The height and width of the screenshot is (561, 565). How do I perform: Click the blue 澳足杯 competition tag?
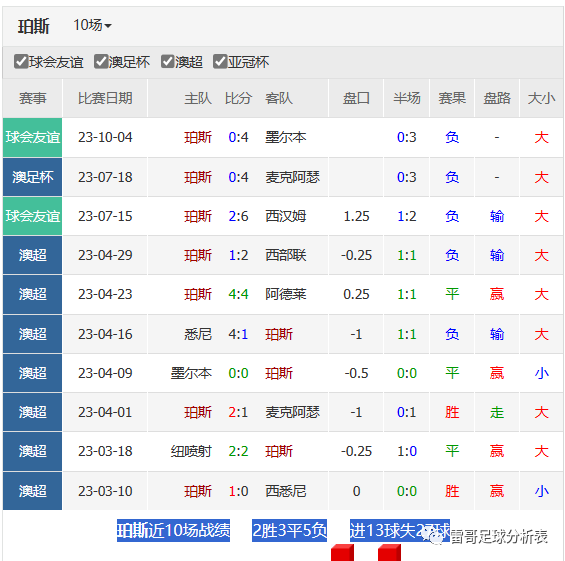[x=32, y=177]
